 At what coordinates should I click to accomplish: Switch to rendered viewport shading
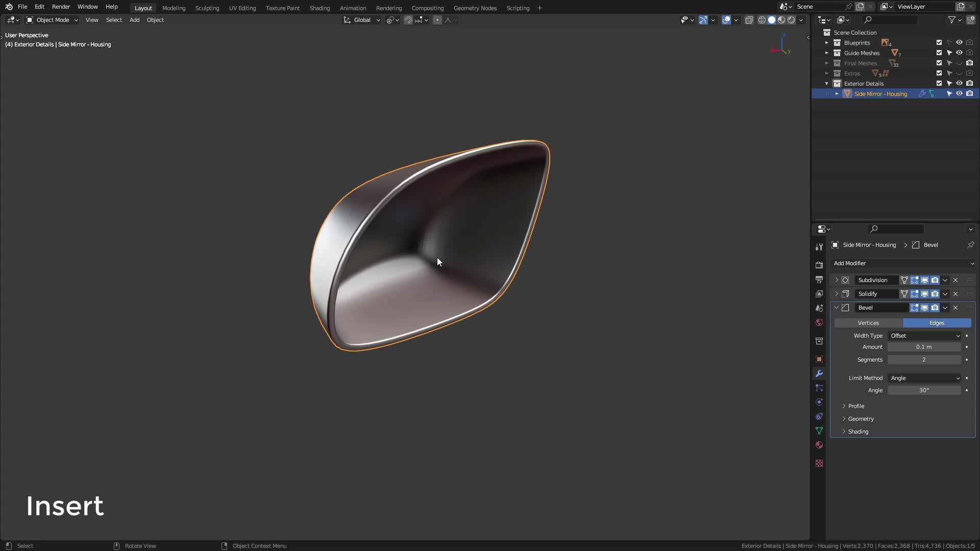[x=791, y=20]
